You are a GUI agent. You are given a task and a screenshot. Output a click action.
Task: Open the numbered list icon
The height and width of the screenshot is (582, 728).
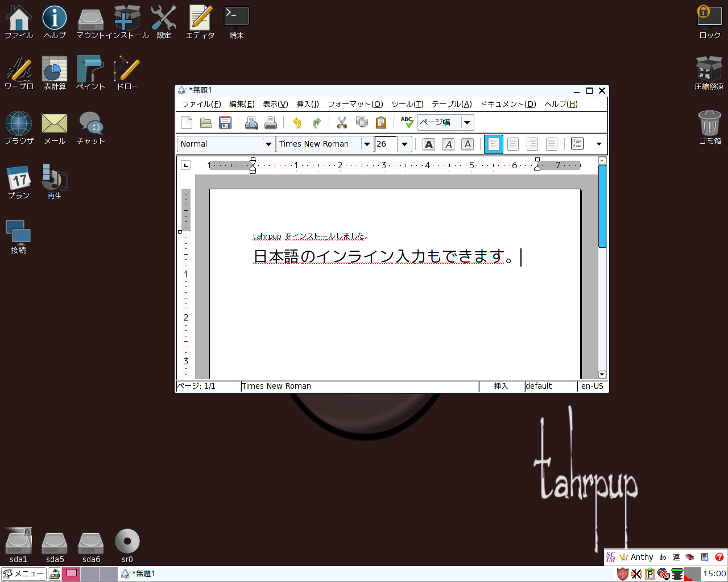577,144
